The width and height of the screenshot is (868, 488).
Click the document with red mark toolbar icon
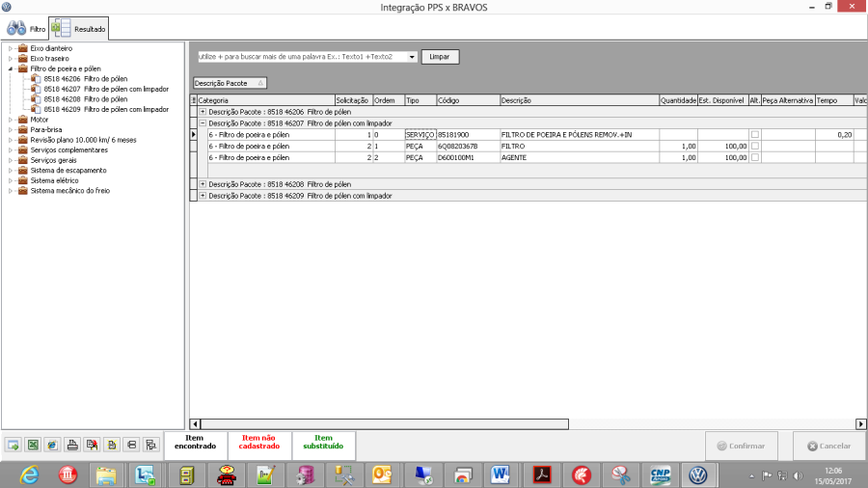(92, 445)
